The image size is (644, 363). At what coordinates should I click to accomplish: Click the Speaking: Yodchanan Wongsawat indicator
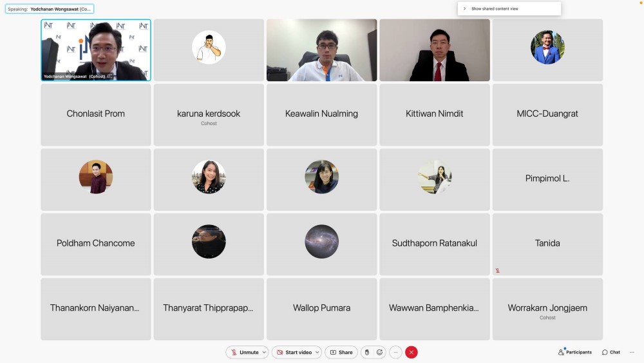click(x=50, y=9)
